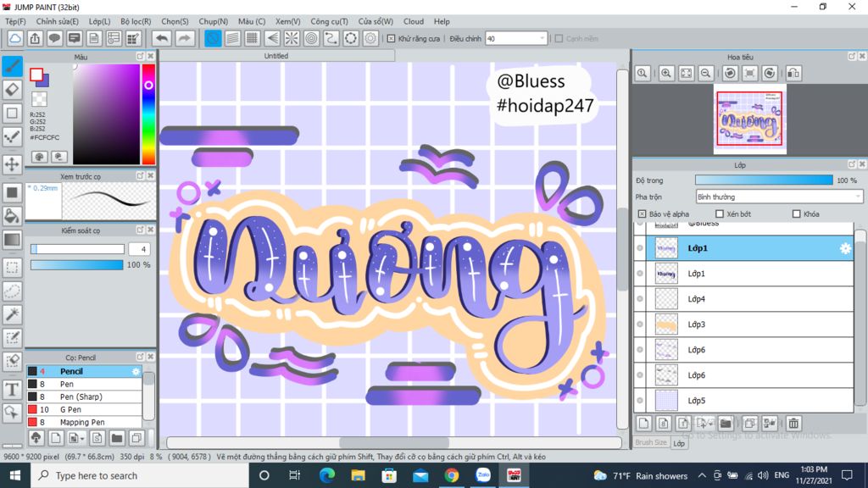Open the cloud icon in toolbar

coord(15,38)
